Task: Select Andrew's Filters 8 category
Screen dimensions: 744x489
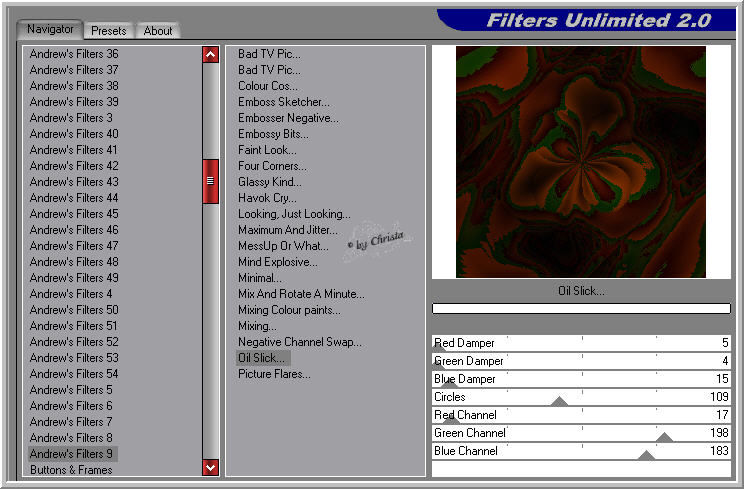Action: (71, 438)
